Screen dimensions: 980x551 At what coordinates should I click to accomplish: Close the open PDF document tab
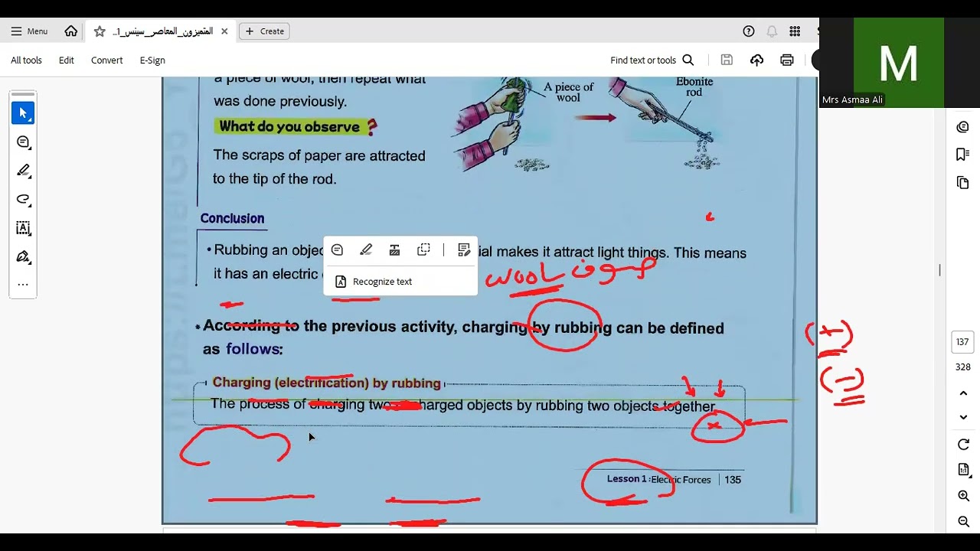point(224,31)
